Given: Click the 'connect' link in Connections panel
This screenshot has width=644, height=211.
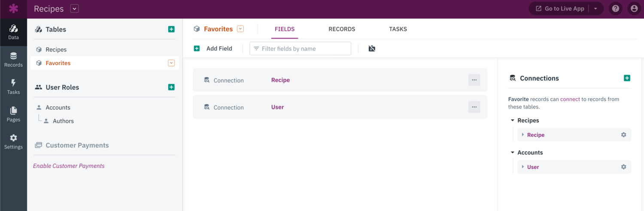Looking at the screenshot, I should tap(570, 99).
